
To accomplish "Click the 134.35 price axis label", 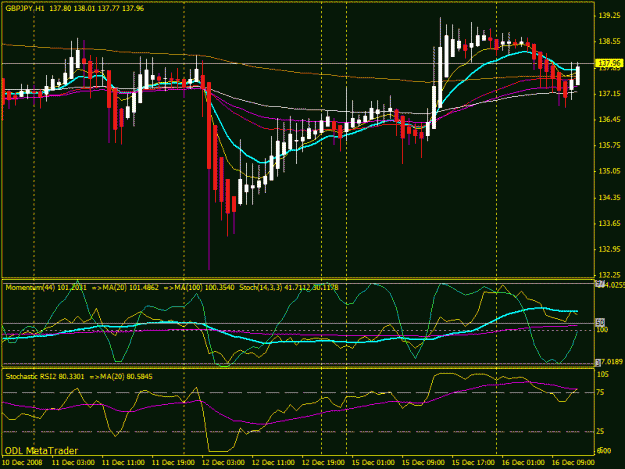I will coord(610,198).
